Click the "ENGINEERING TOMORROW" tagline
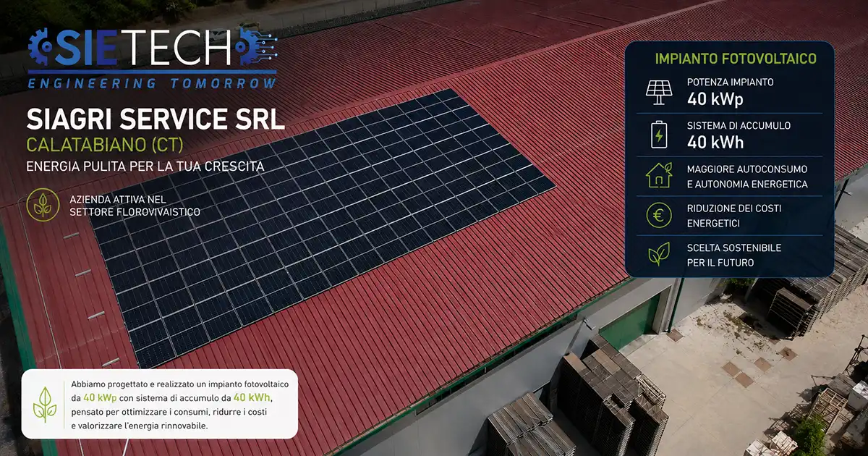The image size is (868, 456). (151, 83)
